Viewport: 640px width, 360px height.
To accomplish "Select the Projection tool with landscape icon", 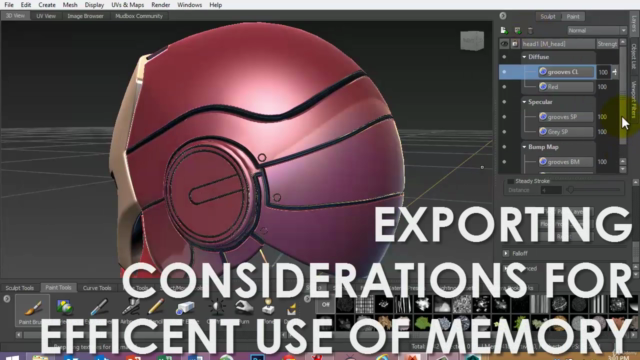I will pyautogui.click(x=64, y=307).
